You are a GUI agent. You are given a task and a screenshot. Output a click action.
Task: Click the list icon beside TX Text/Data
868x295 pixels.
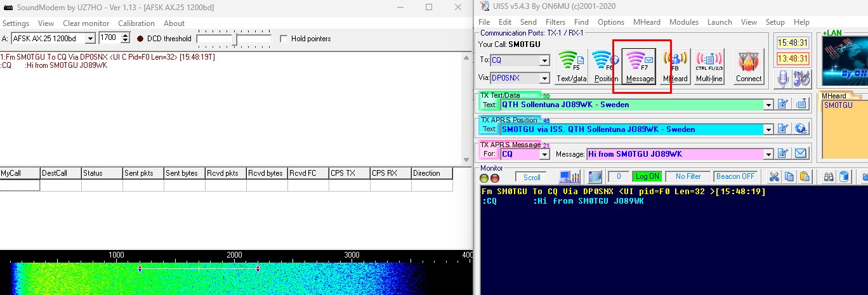801,105
